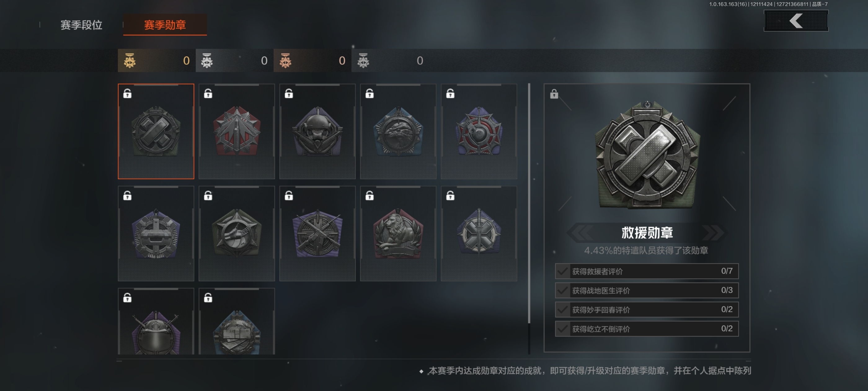Viewport: 868px width, 391px height.
Task: Open the 赛季勋章 tab
Action: click(x=165, y=25)
